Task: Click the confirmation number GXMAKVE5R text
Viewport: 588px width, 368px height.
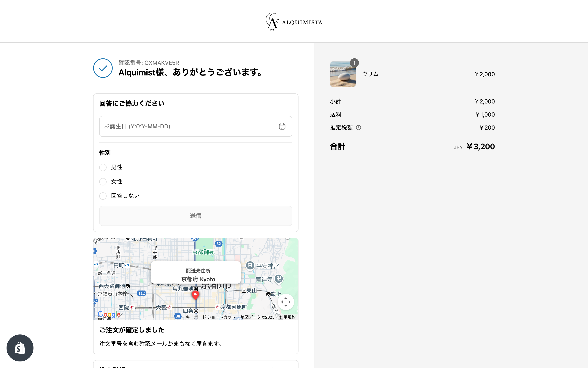Action: [149, 63]
